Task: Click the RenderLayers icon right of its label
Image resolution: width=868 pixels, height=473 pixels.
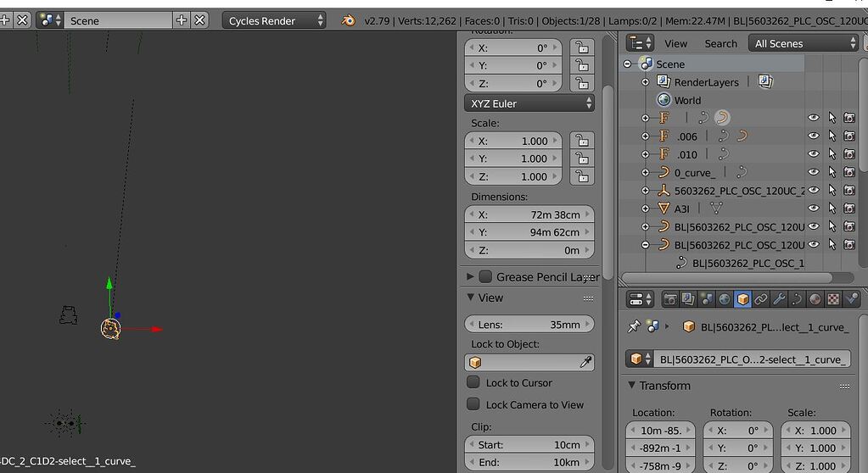Action: [765, 82]
